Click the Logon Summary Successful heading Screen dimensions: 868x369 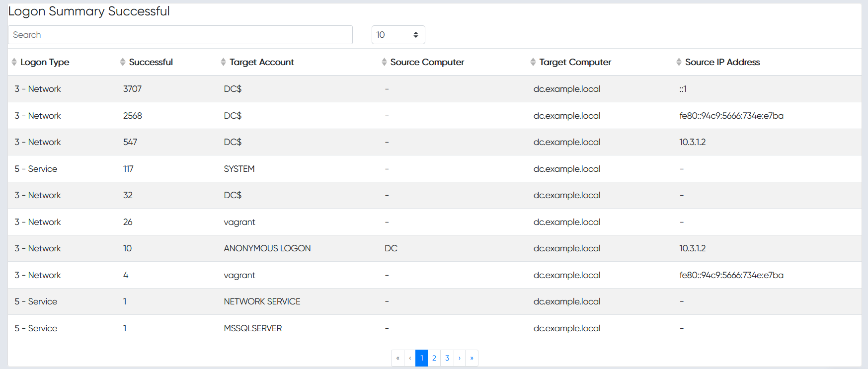(x=89, y=11)
